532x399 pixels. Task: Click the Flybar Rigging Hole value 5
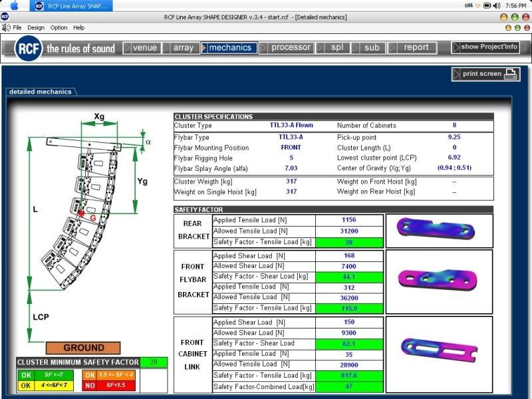[291, 158]
